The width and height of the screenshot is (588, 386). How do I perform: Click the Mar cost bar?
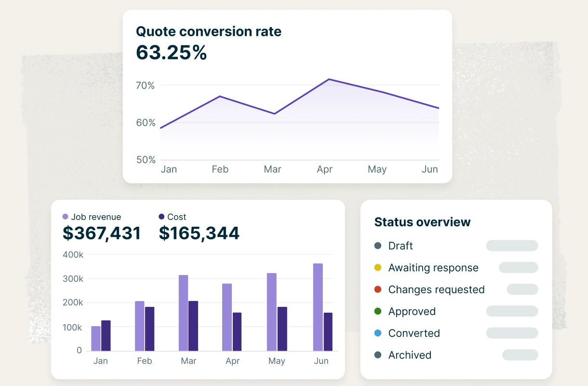click(193, 326)
